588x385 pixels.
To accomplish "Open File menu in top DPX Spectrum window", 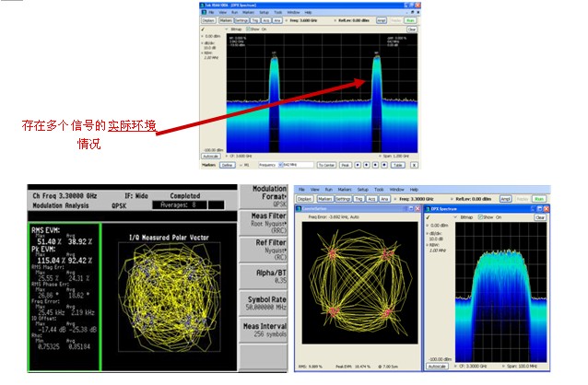I will click(x=211, y=12).
